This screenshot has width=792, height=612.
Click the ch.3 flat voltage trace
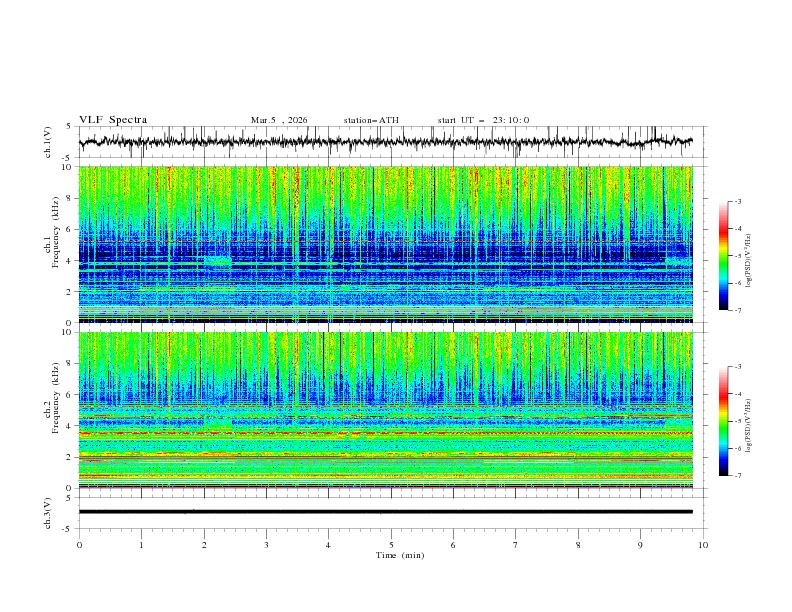[x=385, y=512]
